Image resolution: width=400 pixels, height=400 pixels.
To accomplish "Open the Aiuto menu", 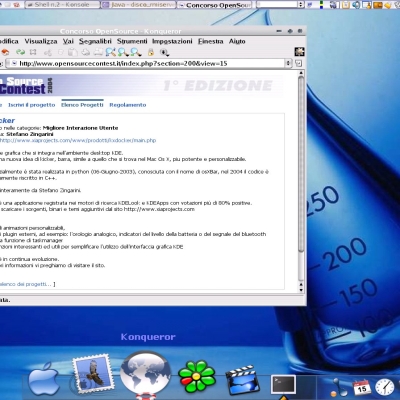I will [x=237, y=41].
